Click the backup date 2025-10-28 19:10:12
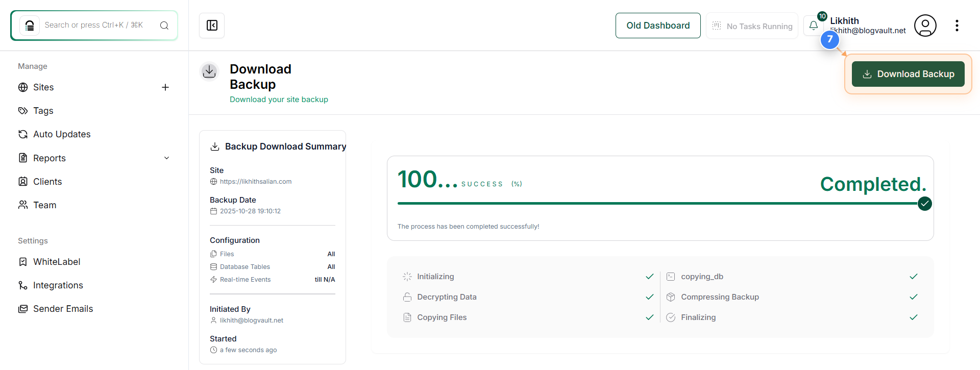Screen dimensions: 980x370 pos(250,211)
